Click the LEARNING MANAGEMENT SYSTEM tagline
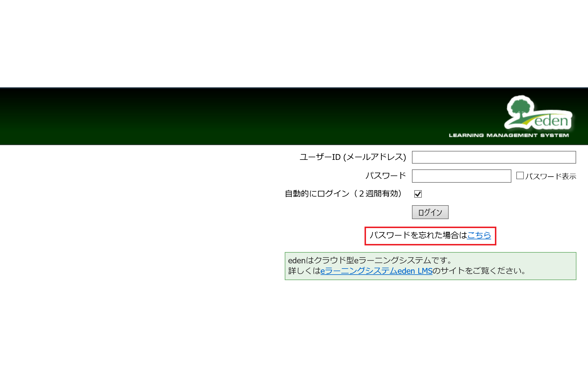588x370 pixels. 509,135
